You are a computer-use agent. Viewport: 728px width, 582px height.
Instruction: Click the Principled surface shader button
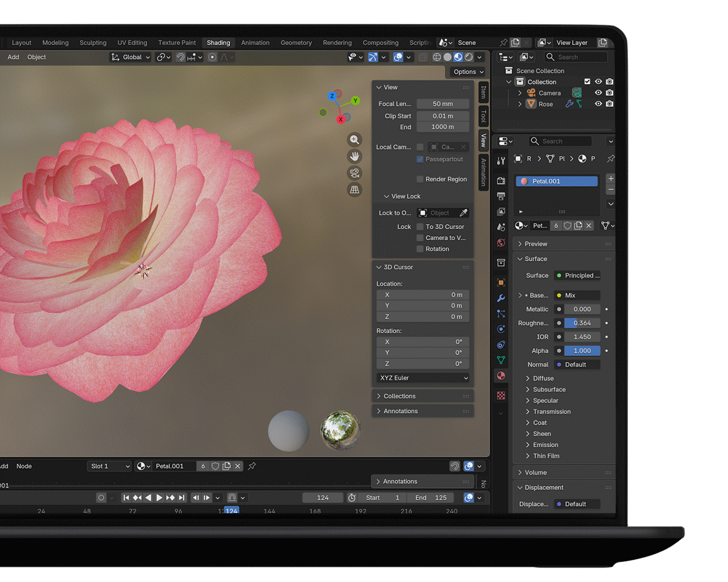pyautogui.click(x=577, y=276)
